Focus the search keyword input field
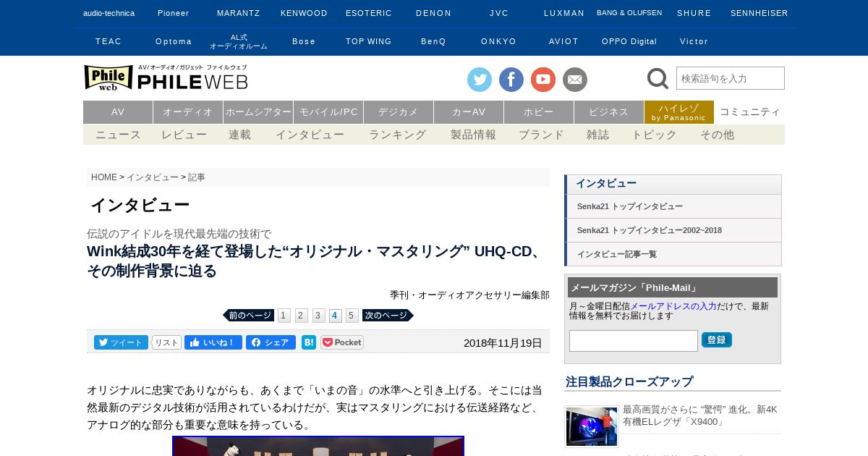The height and width of the screenshot is (456, 868). click(731, 78)
